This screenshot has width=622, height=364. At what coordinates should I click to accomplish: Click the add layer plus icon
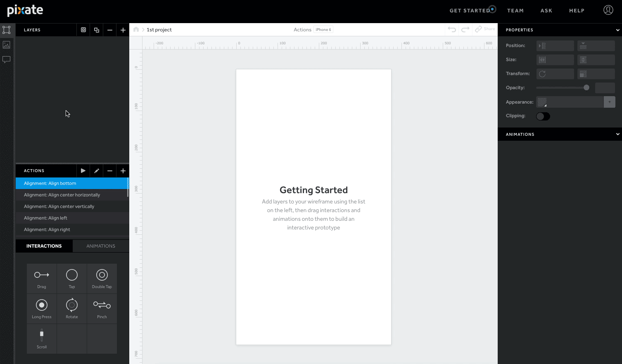tap(123, 30)
